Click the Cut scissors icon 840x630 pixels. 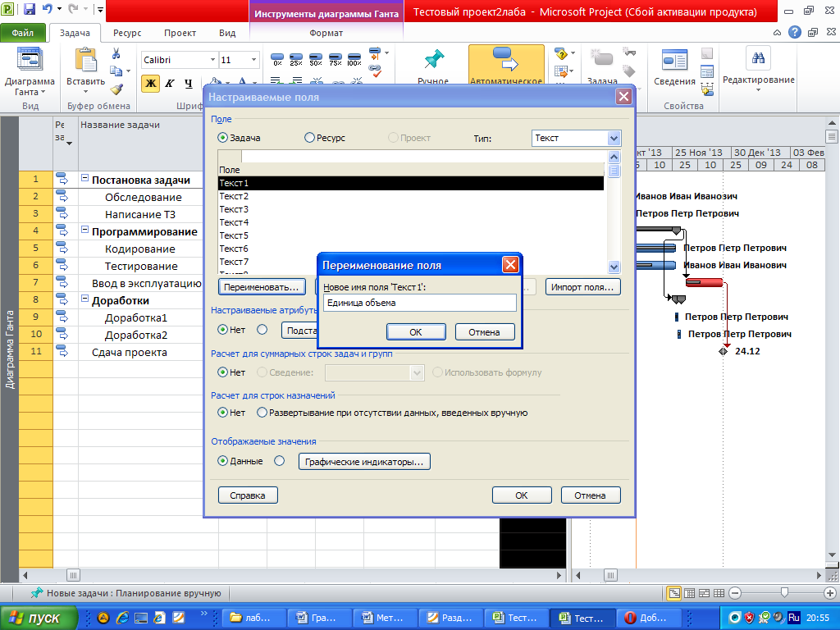pos(116,53)
